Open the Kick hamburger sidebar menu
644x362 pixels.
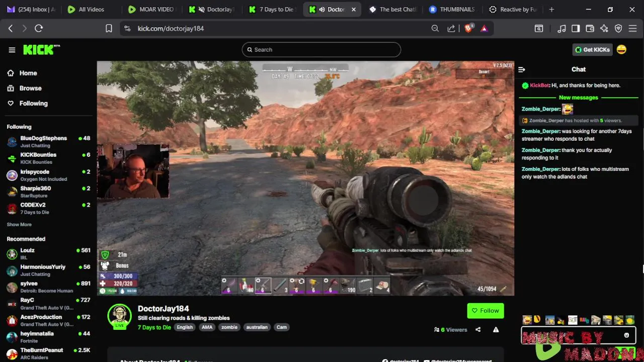tap(12, 50)
